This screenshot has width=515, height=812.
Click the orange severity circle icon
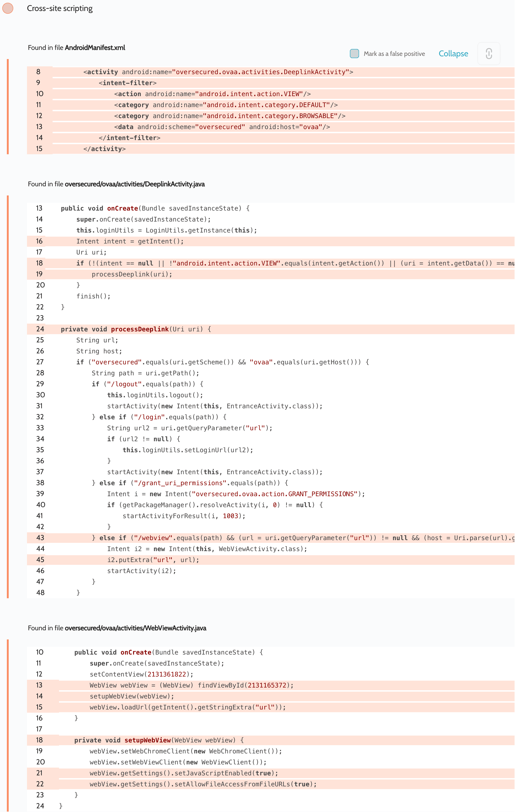click(8, 8)
